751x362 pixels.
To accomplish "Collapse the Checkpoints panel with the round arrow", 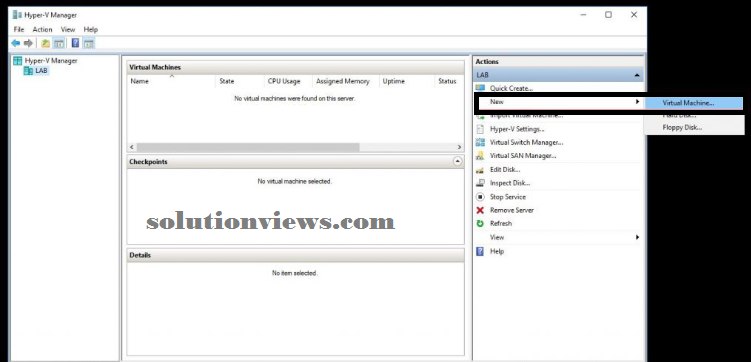I will tap(458, 162).
